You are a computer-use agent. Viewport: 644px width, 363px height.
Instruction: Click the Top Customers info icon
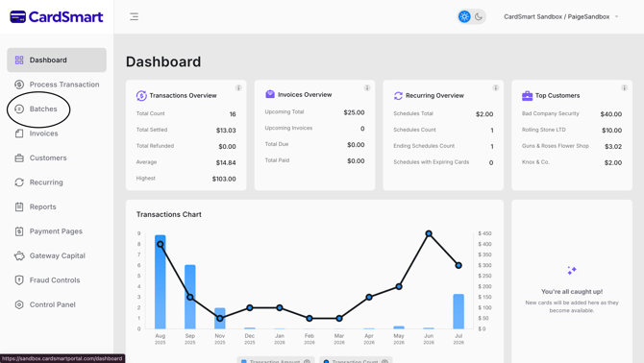point(624,87)
